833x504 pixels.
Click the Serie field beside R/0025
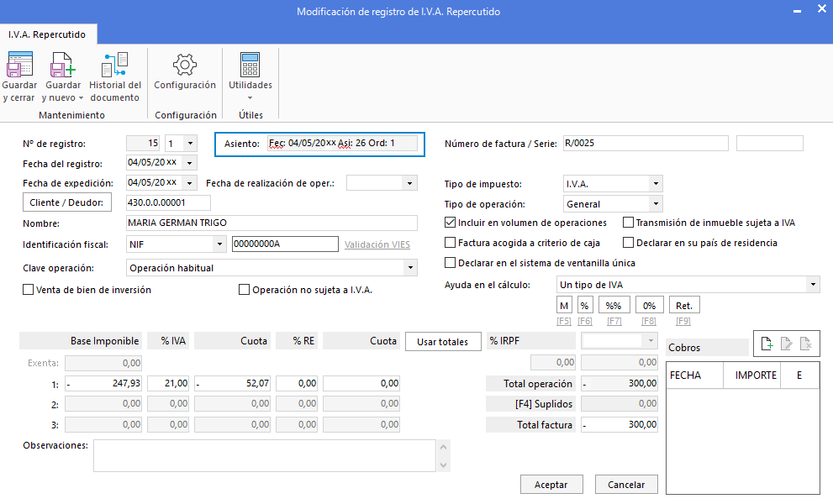point(769,143)
